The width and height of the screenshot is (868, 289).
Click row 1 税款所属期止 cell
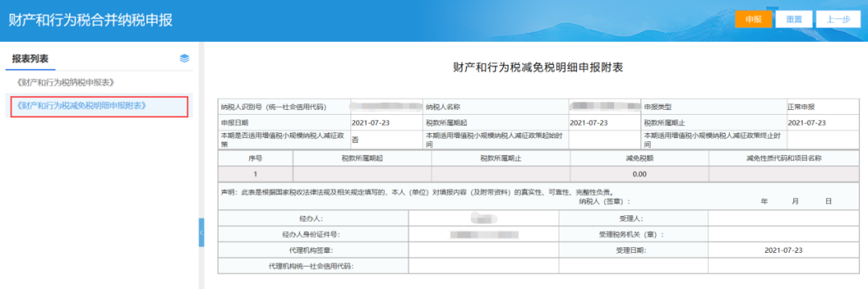point(501,174)
